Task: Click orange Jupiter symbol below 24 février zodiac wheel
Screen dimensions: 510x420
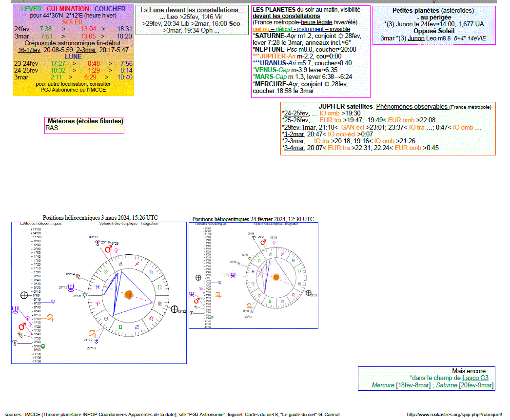Action: point(250,306)
